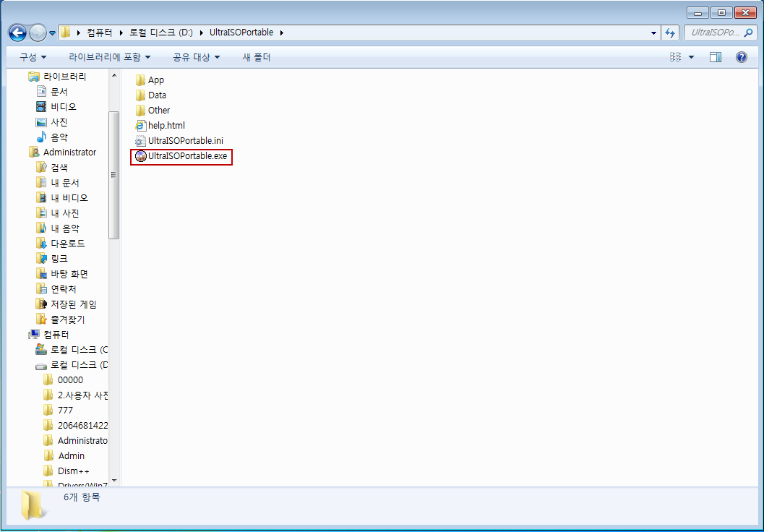Select the App folder icon

pyautogui.click(x=140, y=80)
